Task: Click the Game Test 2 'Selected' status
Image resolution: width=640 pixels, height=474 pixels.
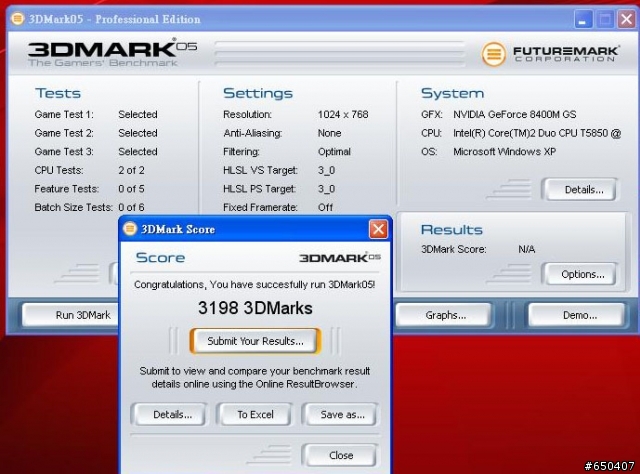Action: (x=138, y=133)
